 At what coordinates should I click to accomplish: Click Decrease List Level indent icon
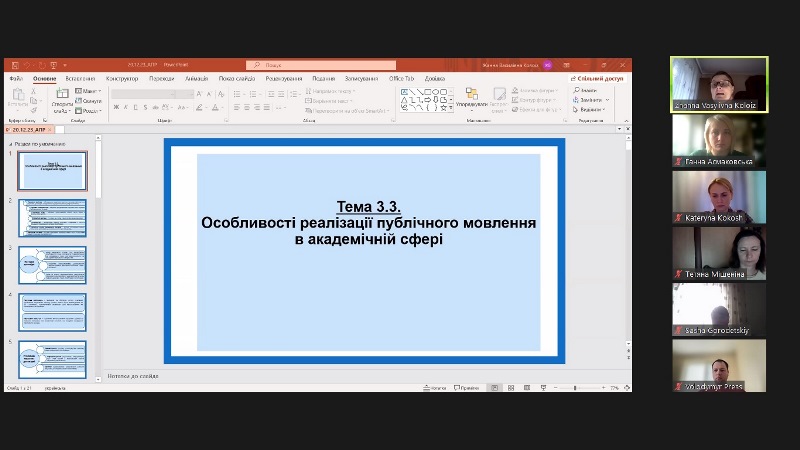[271, 94]
